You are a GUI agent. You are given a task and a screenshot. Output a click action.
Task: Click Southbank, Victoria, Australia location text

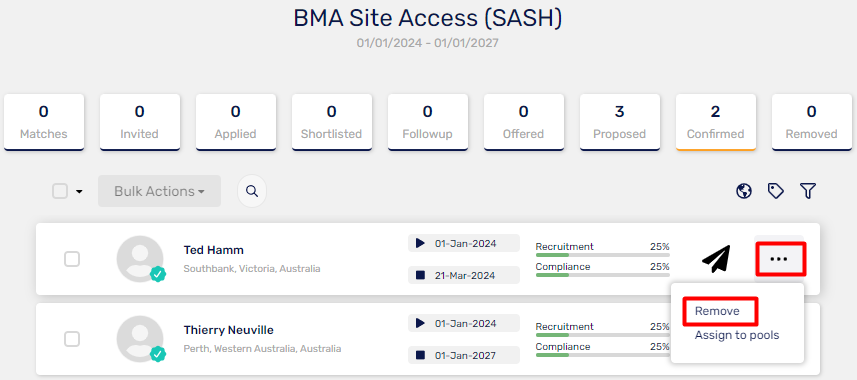(x=252, y=269)
